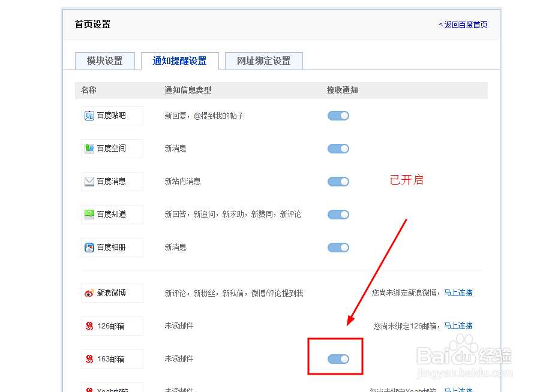Click the 百度贴吧 icon
The image size is (543, 392).
coord(89,116)
